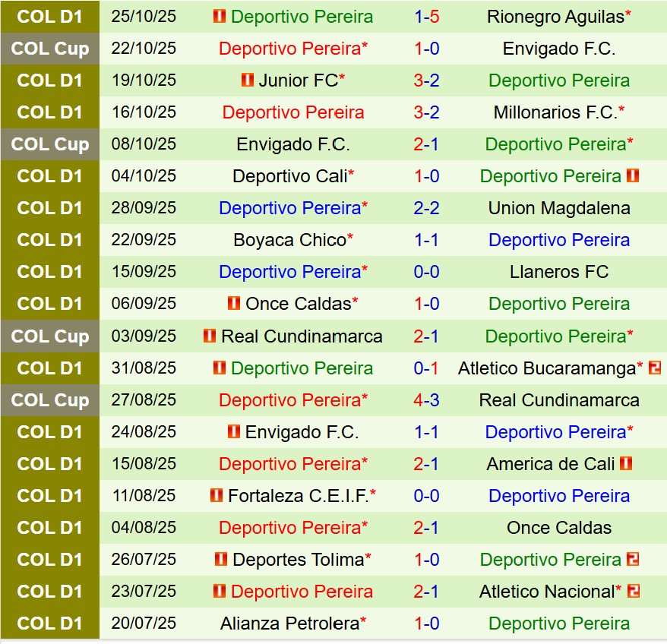Viewport: 667px width, 644px height.
Task: Click the Boyaca Chico team link
Action: (x=289, y=240)
